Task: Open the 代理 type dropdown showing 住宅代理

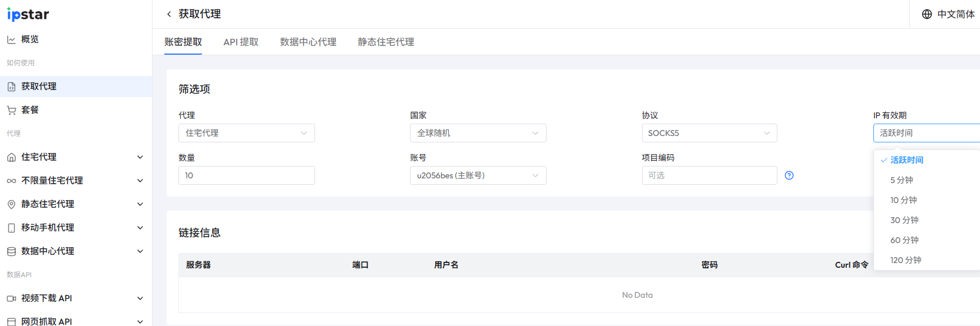Action: 246,133
